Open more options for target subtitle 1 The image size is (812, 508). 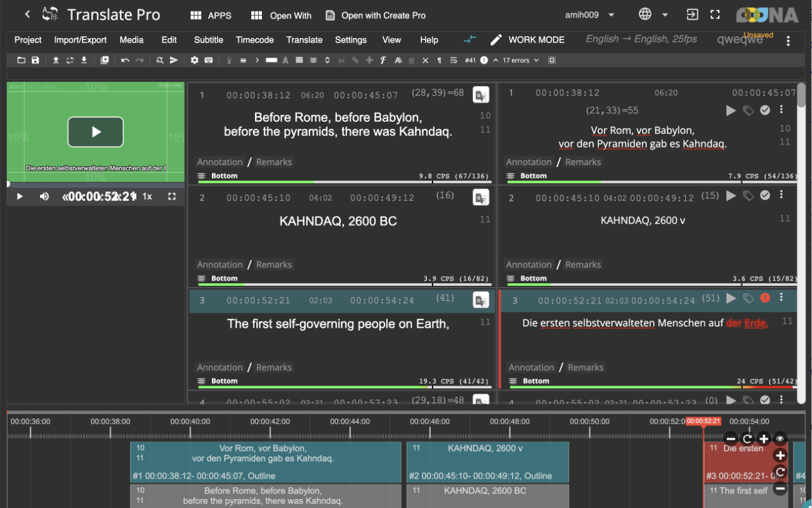782,110
